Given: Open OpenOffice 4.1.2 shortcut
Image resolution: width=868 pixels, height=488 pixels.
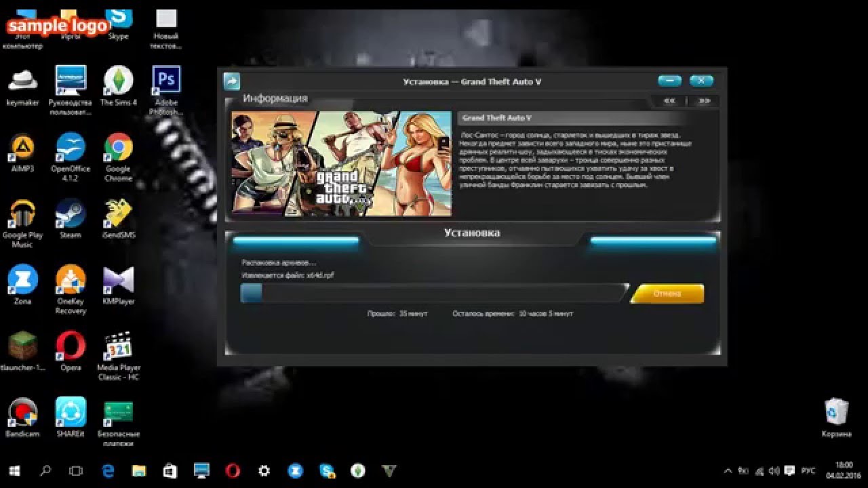Looking at the screenshot, I should coord(71,157).
